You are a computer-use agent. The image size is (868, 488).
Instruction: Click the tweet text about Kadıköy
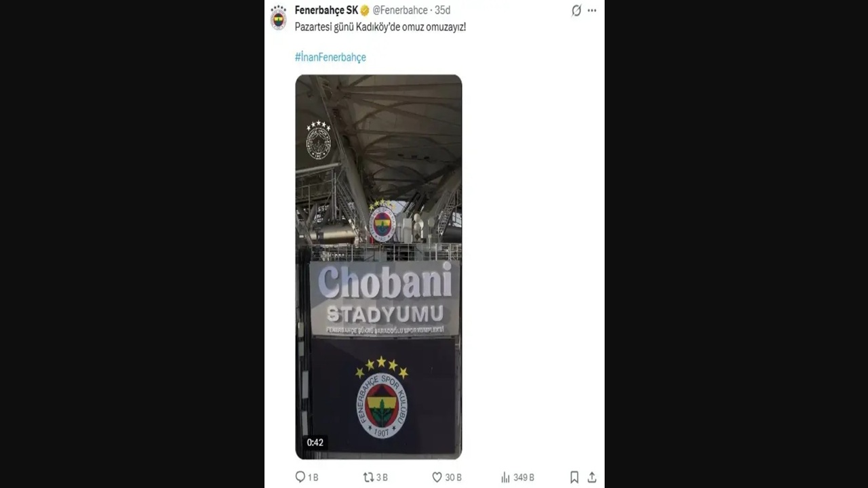pyautogui.click(x=380, y=27)
